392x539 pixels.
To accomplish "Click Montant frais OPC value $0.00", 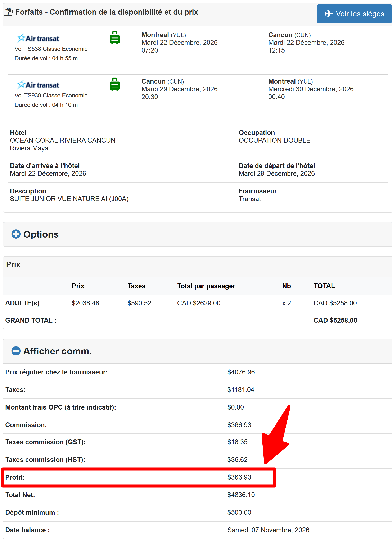I will 235,407.
